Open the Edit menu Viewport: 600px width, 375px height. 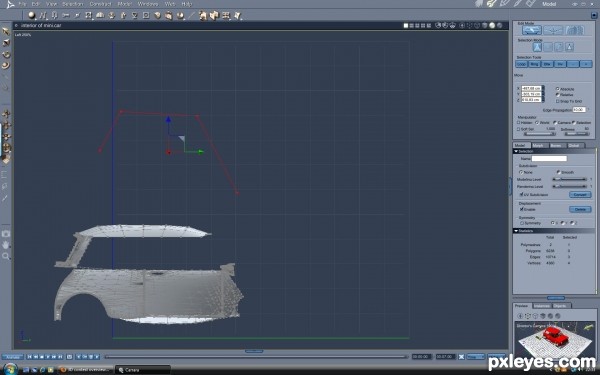tap(36, 4)
